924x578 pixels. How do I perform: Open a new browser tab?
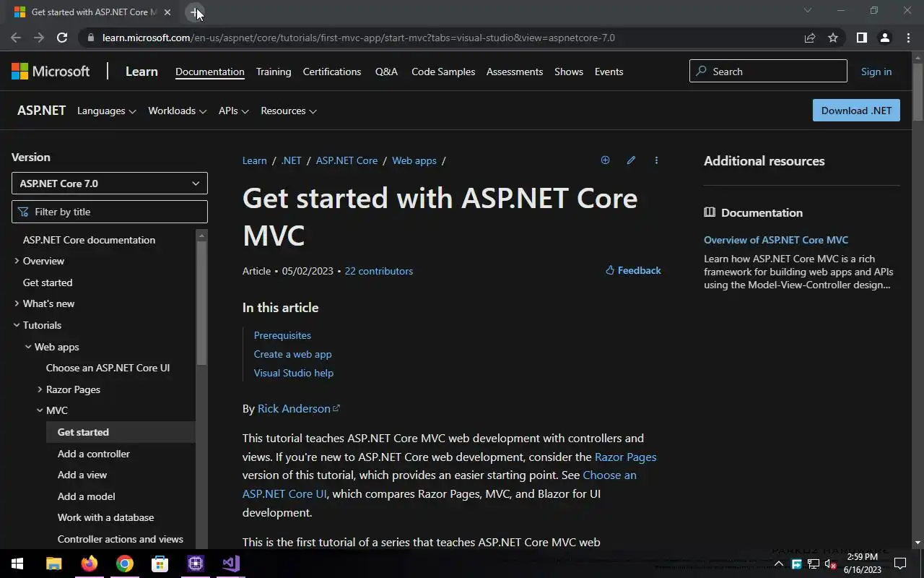point(195,12)
